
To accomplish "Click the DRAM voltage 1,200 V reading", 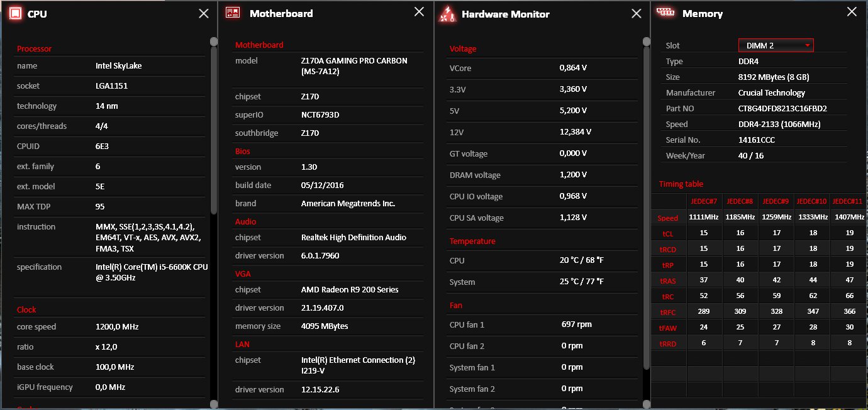I will click(573, 175).
